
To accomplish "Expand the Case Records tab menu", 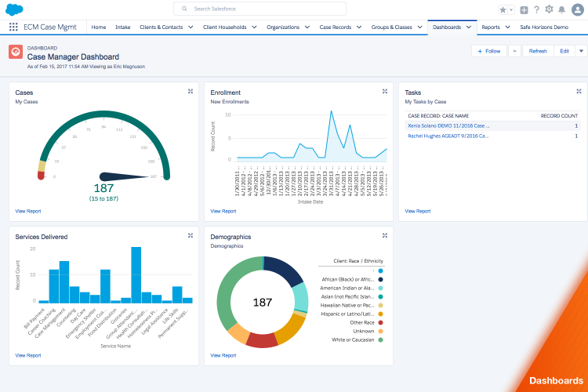I will pos(359,27).
